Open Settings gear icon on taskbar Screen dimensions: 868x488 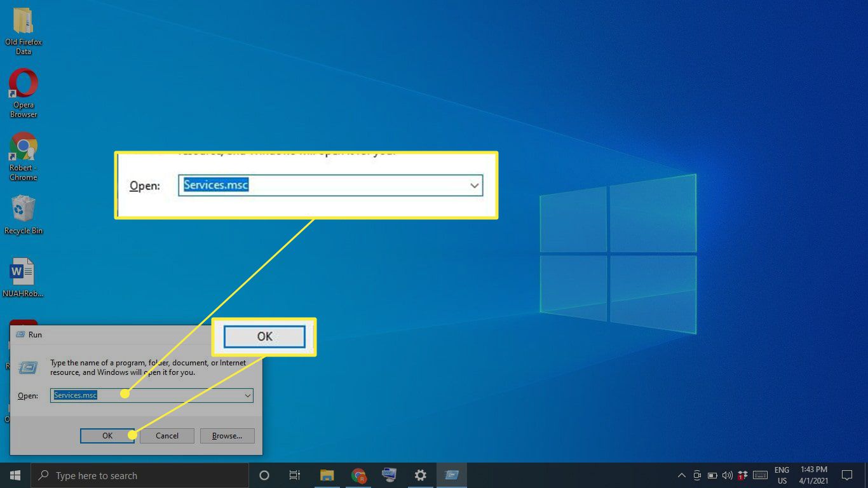point(420,475)
